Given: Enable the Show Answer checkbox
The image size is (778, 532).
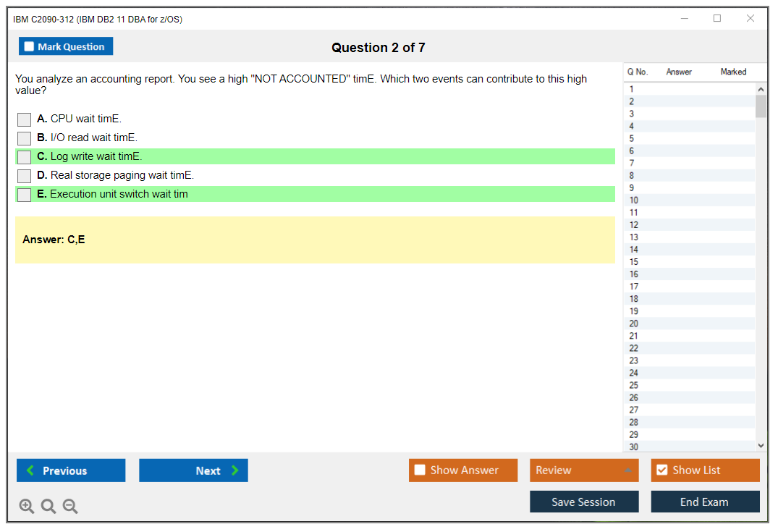Looking at the screenshot, I should click(x=420, y=470).
